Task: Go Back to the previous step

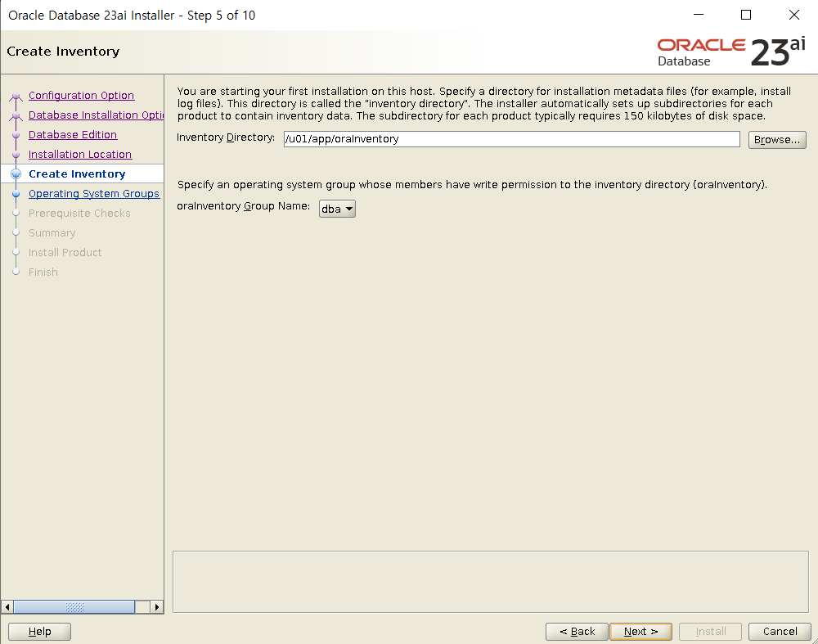Action: (577, 632)
